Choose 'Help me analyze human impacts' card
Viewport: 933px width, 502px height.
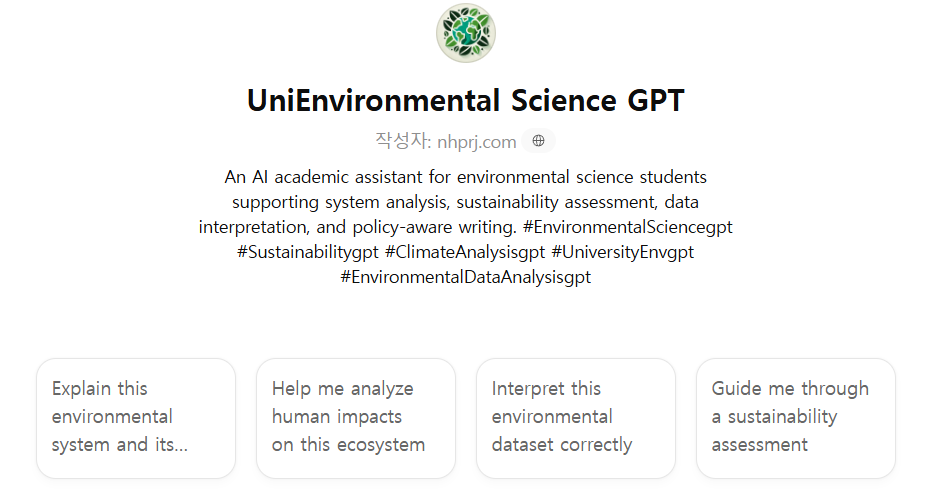(x=356, y=417)
